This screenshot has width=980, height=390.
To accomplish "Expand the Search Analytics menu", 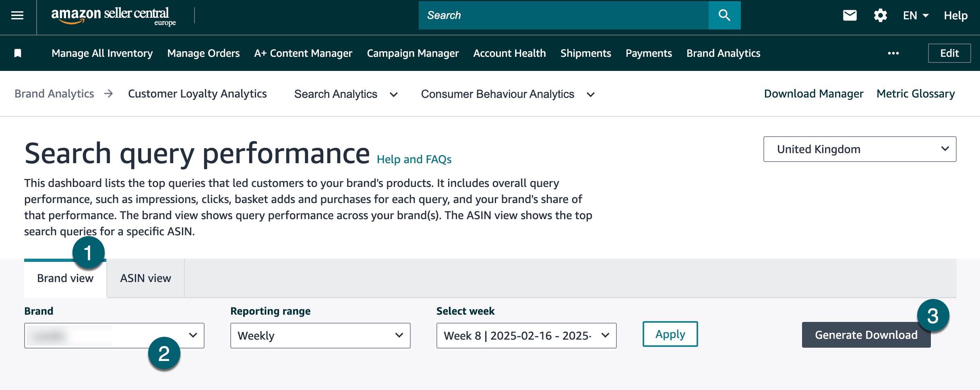I will pyautogui.click(x=346, y=94).
